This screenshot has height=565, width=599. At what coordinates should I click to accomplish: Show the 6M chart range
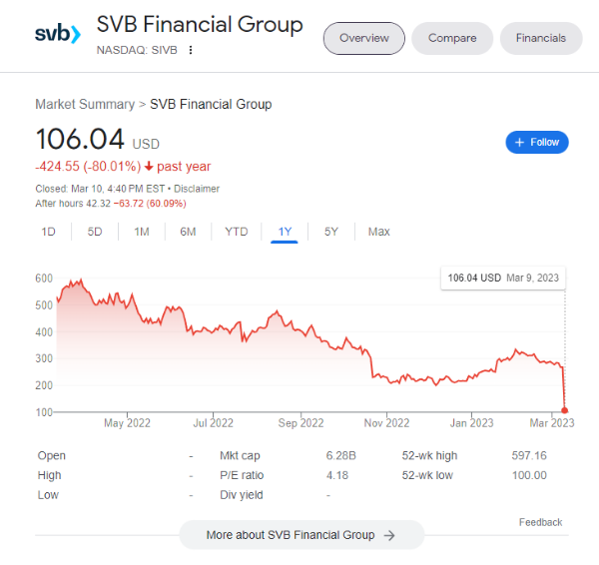tap(188, 232)
